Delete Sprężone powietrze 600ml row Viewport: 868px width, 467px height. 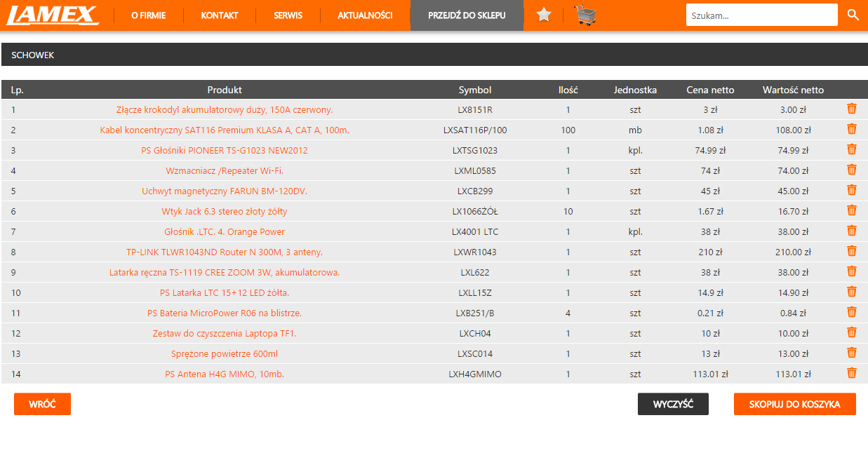[x=852, y=353]
